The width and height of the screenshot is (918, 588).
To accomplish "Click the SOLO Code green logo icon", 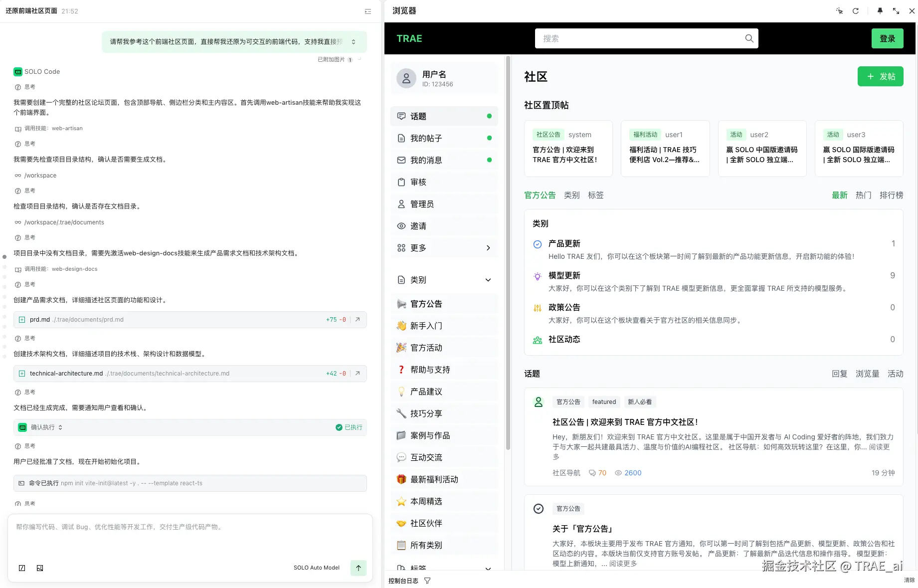I will click(18, 72).
